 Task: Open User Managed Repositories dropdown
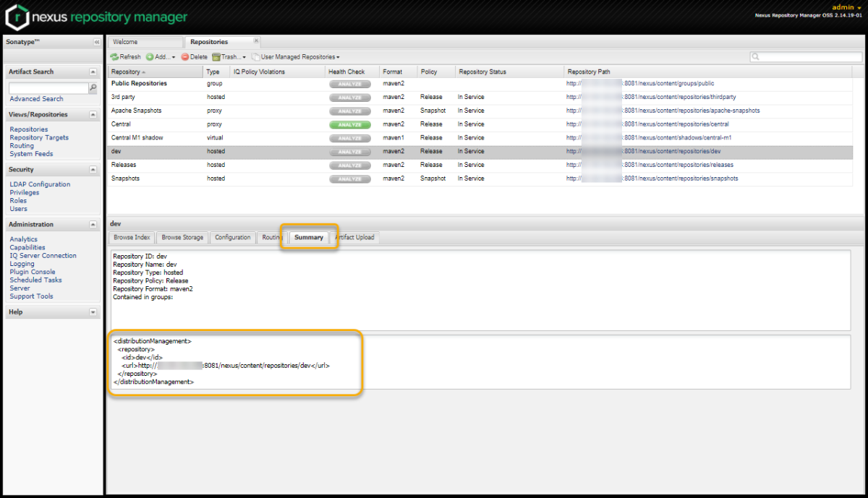(296, 57)
